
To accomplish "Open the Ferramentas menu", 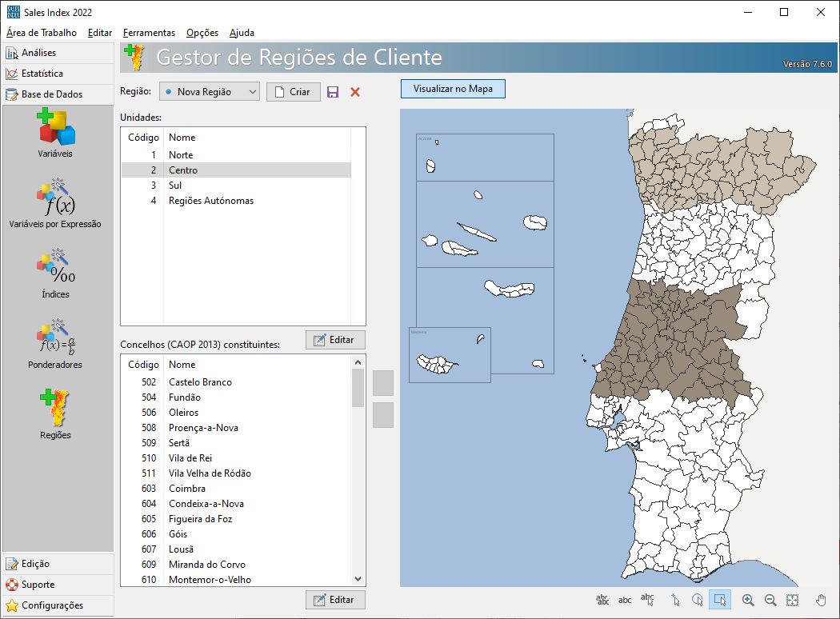I will [x=149, y=33].
